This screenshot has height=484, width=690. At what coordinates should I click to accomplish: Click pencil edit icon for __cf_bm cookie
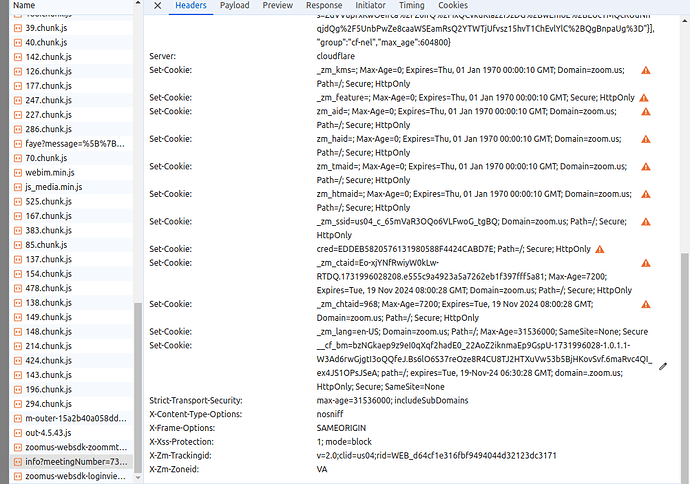[x=663, y=367]
